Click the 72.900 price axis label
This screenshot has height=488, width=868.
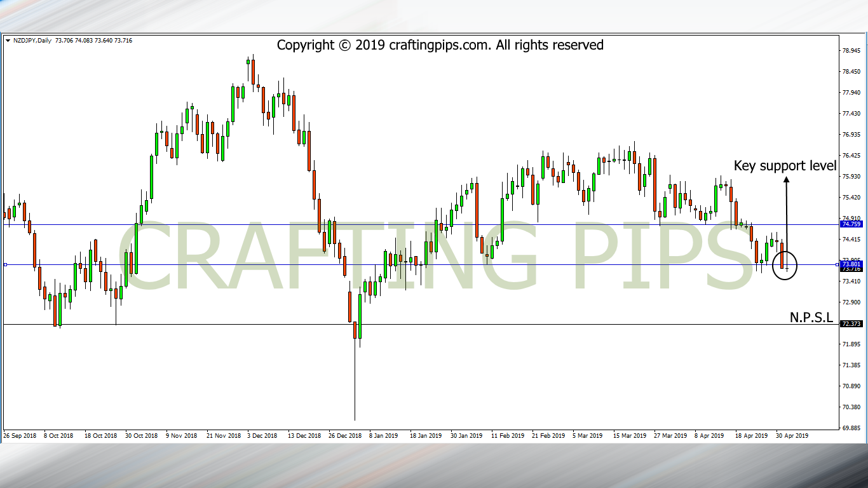click(851, 302)
